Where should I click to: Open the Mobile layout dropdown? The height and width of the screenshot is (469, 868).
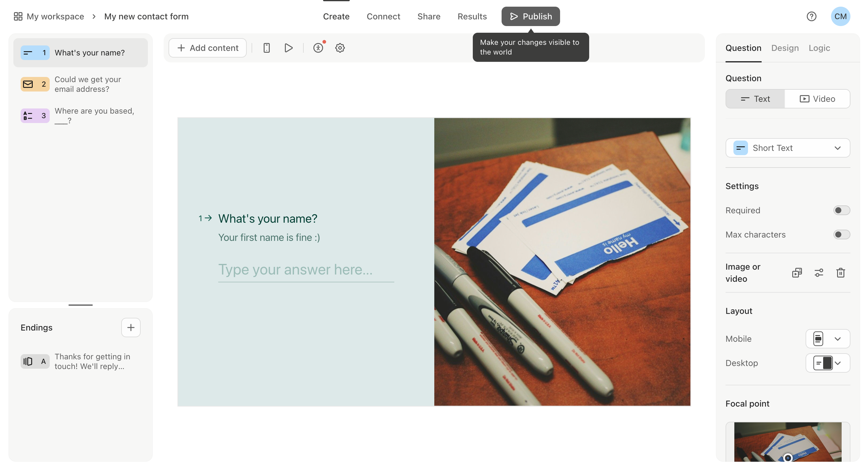point(828,339)
